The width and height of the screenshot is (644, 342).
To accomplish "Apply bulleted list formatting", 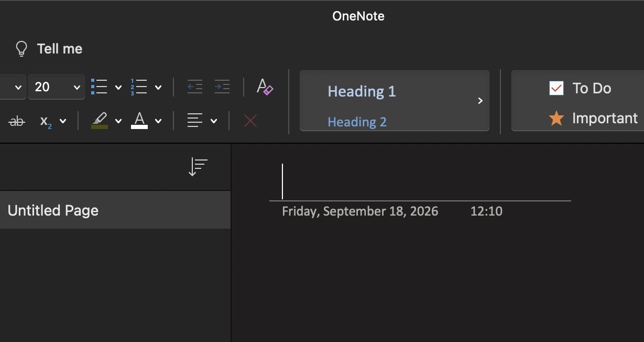I will point(99,87).
